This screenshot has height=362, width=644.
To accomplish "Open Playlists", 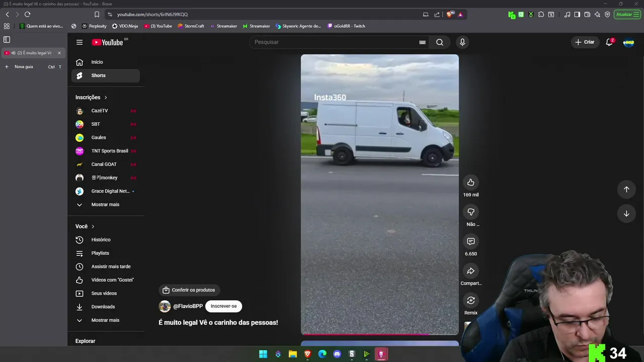I will coord(105,253).
